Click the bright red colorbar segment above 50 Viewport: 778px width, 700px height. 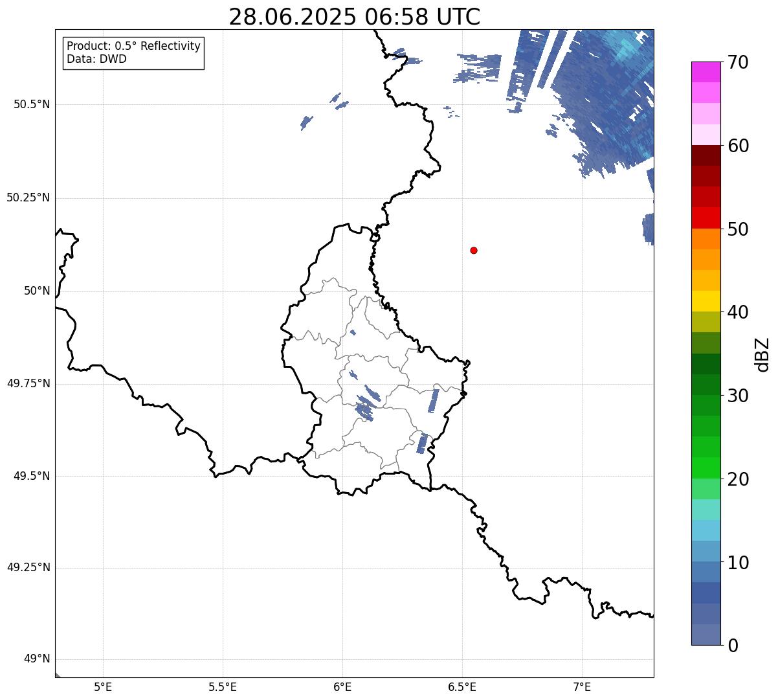(706, 218)
